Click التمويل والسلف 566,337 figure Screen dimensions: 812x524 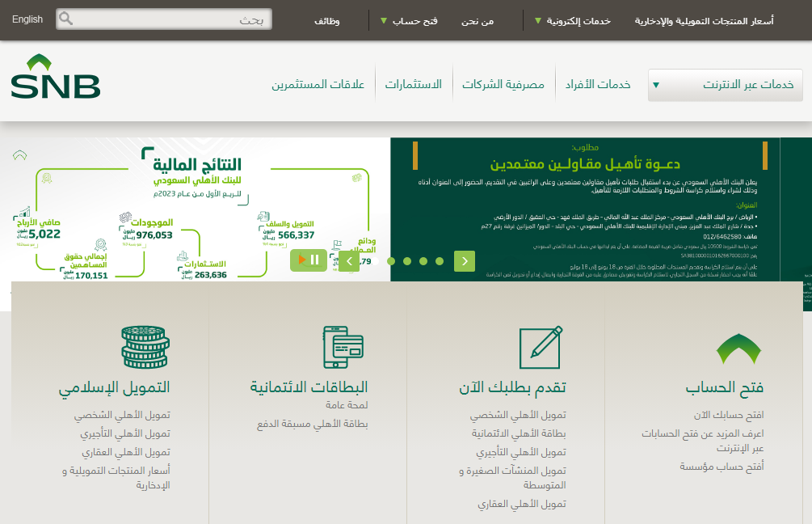288,230
